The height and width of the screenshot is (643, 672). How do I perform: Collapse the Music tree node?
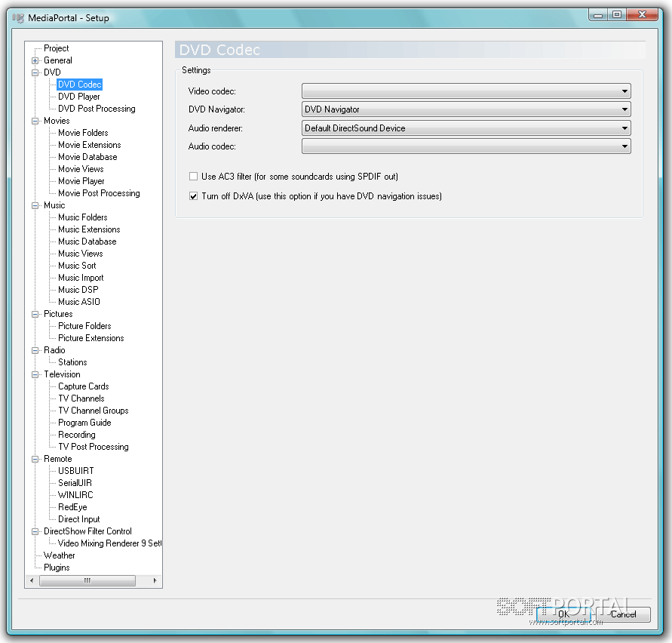click(x=35, y=205)
